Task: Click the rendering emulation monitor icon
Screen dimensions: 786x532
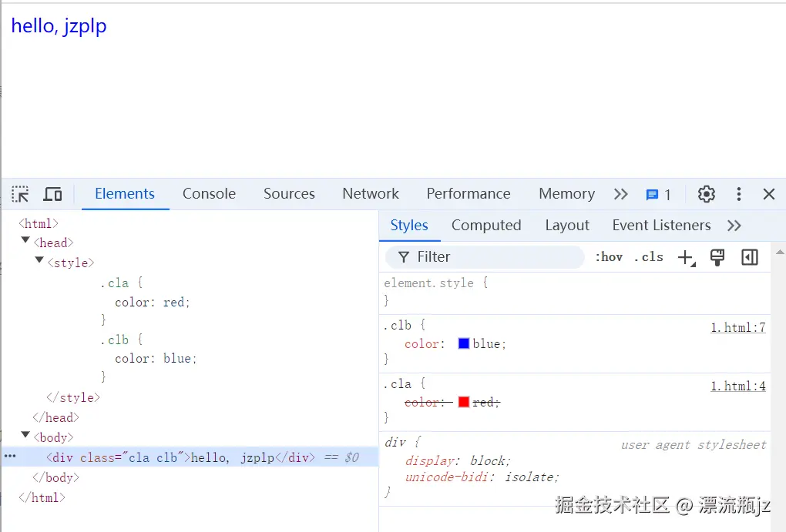Action: (x=717, y=257)
